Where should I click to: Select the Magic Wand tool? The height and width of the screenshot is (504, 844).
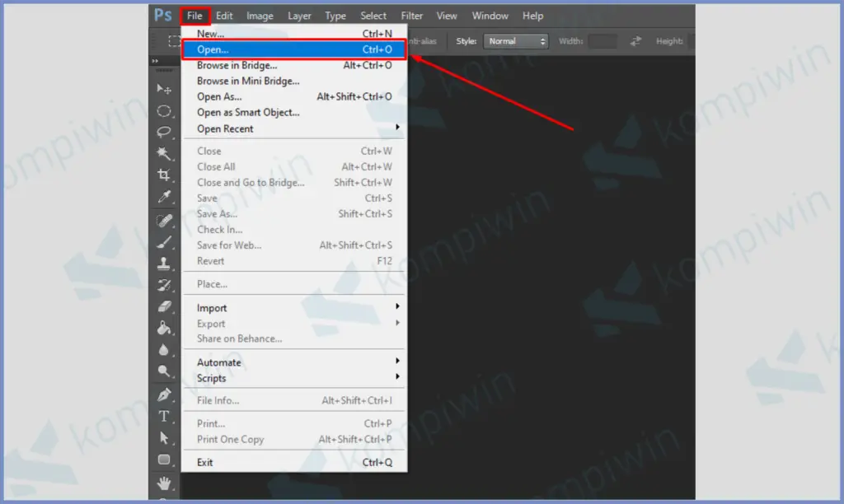click(x=164, y=154)
